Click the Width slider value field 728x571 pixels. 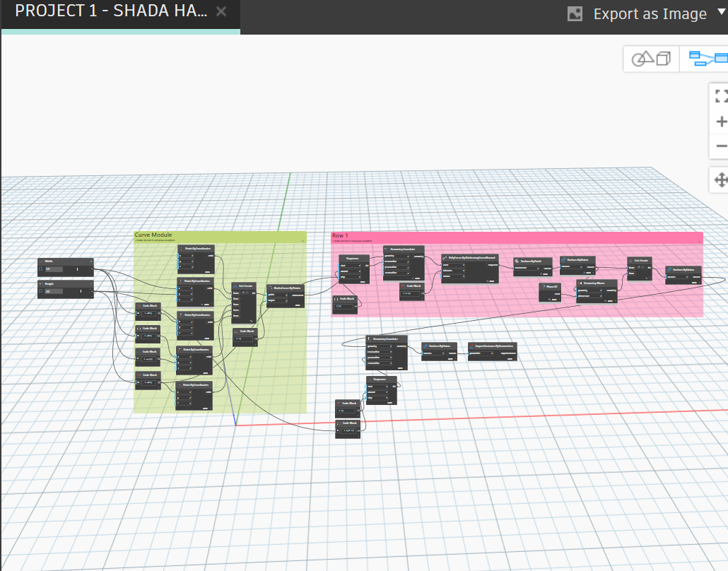pos(54,269)
